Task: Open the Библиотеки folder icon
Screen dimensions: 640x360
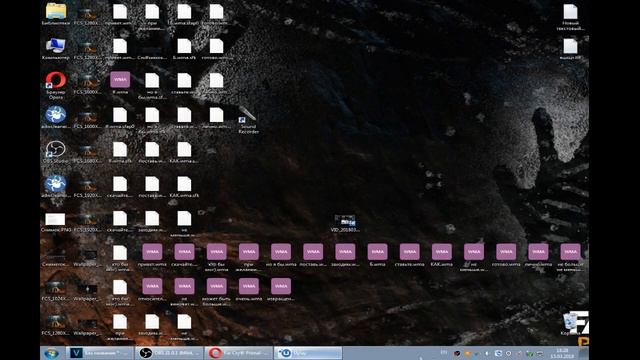Action: 56,11
